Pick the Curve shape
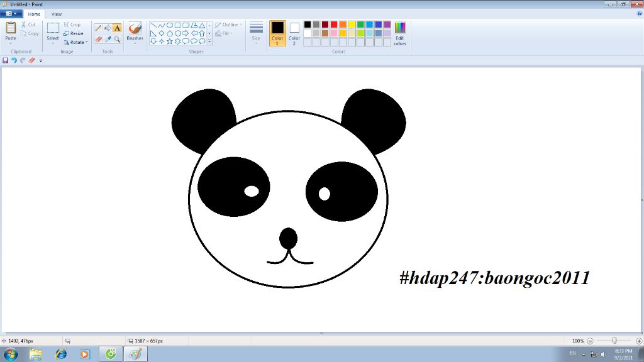The image size is (644, 362). 162,25
